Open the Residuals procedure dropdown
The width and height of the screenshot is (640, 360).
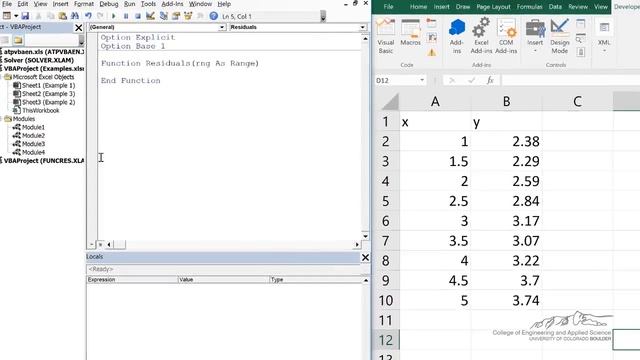coord(362,27)
